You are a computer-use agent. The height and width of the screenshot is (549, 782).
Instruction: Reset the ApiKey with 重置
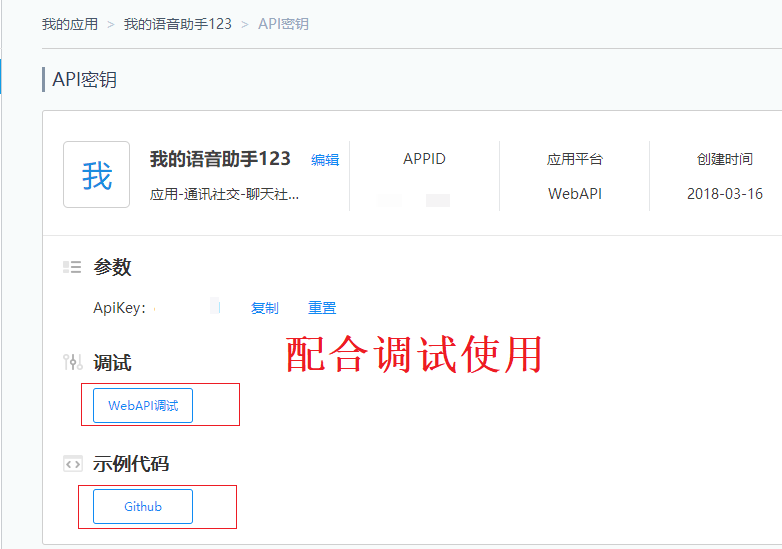[322, 308]
